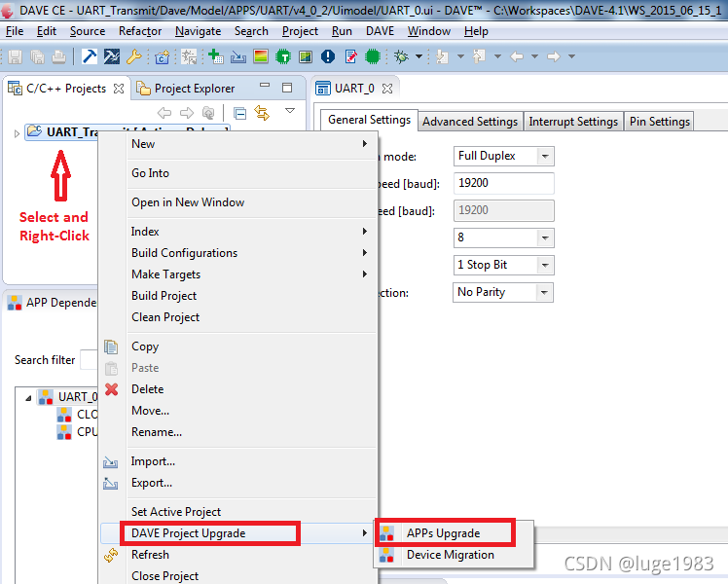Open the DAVE menu in the menu bar
The height and width of the screenshot is (584, 728).
(x=380, y=31)
